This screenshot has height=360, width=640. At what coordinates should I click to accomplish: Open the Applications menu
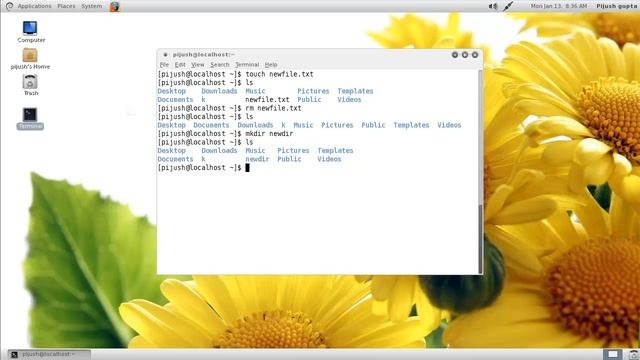point(35,6)
